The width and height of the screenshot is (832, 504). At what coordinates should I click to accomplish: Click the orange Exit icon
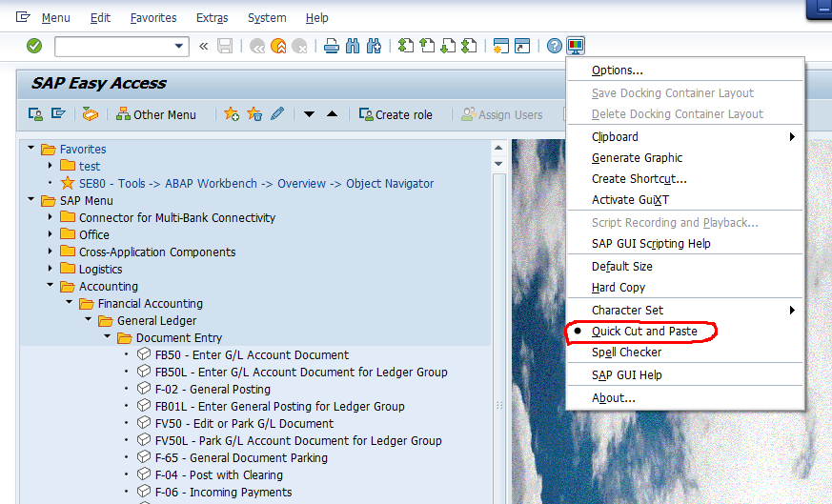tap(278, 46)
